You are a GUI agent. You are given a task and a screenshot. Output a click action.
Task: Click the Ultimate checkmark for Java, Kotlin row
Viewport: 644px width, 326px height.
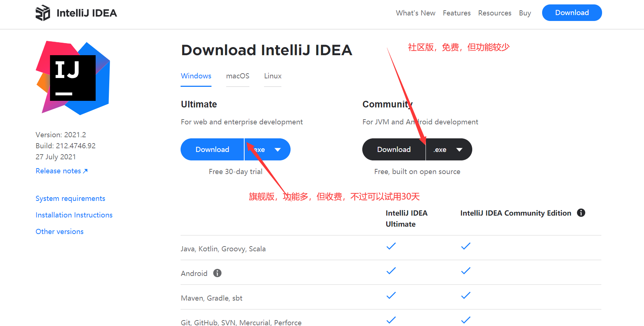391,246
